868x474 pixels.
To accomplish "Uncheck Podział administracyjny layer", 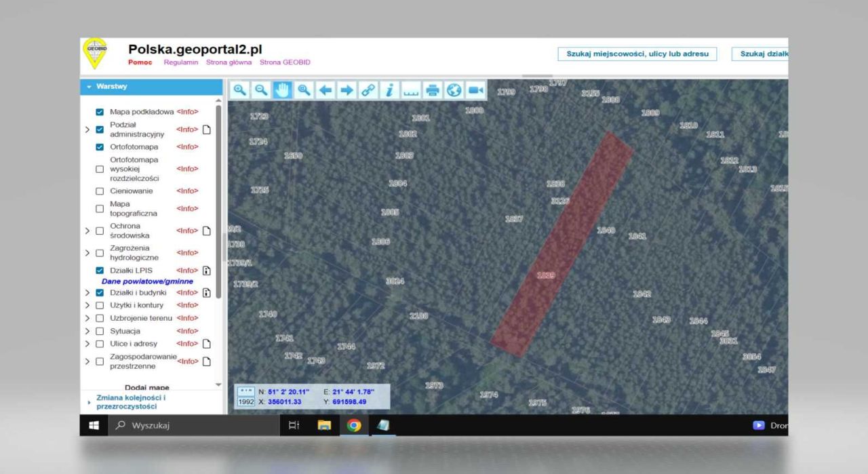I will pos(100,130).
